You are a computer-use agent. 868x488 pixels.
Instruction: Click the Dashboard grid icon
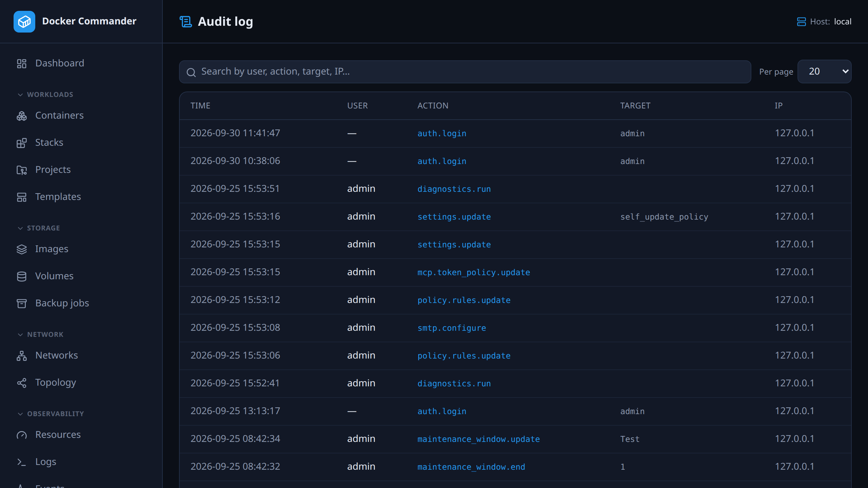coord(21,63)
